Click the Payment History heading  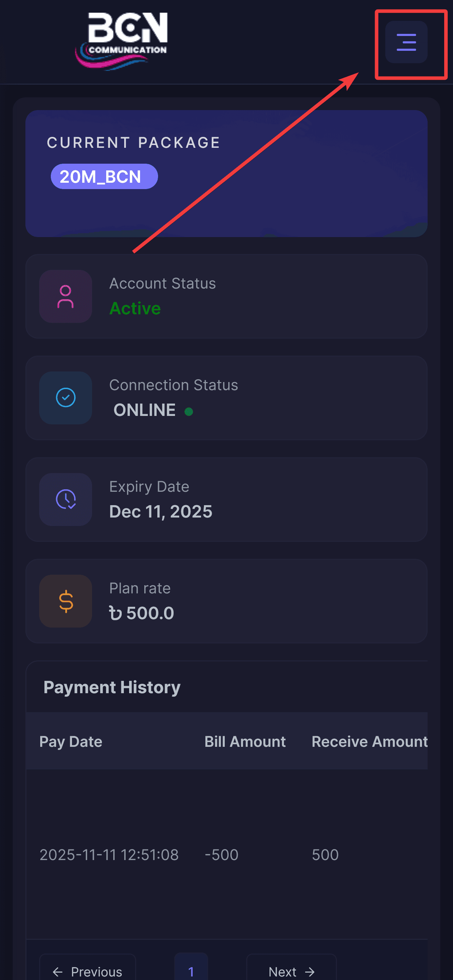pos(112,687)
